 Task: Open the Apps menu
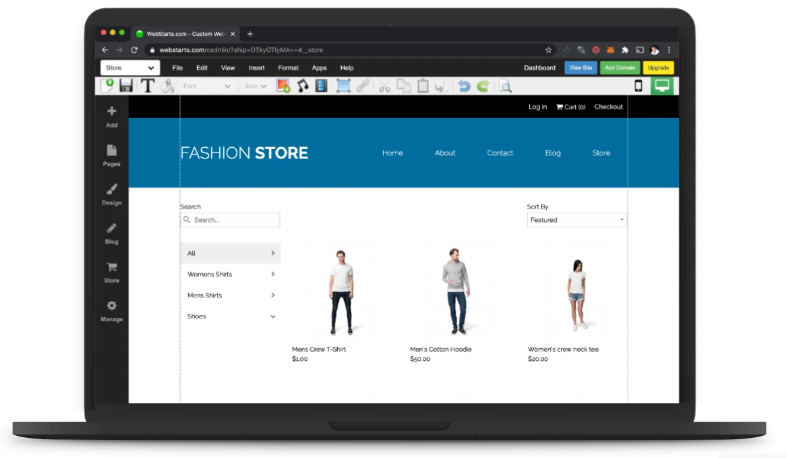coord(319,68)
